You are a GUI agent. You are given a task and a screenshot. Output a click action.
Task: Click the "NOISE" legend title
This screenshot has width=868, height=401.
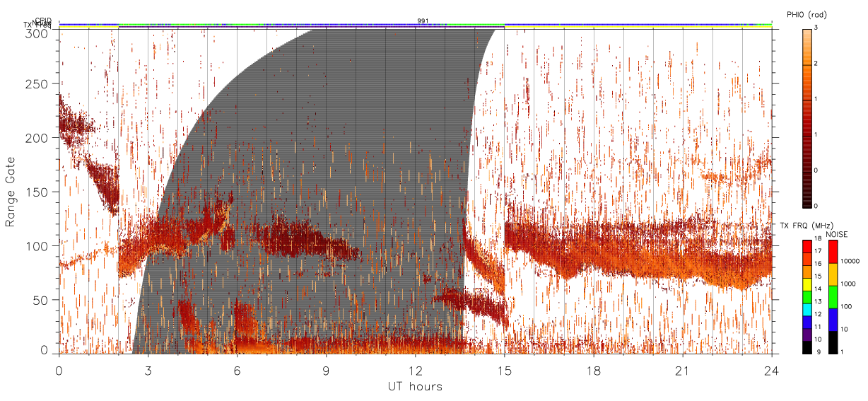tap(838, 233)
